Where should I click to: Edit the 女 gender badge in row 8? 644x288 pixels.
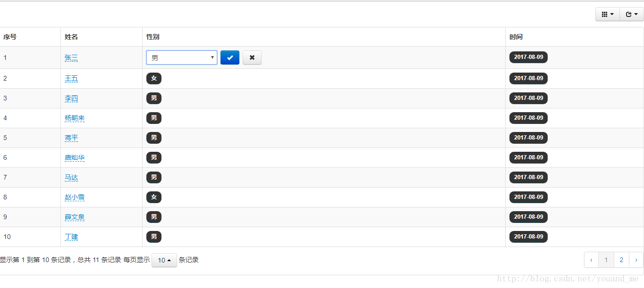154,197
